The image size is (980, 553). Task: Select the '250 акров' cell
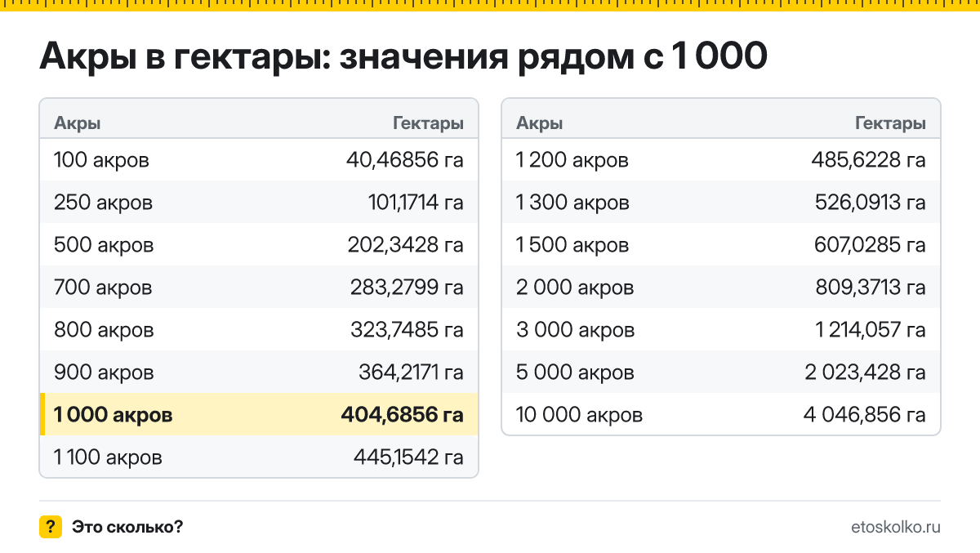103,203
